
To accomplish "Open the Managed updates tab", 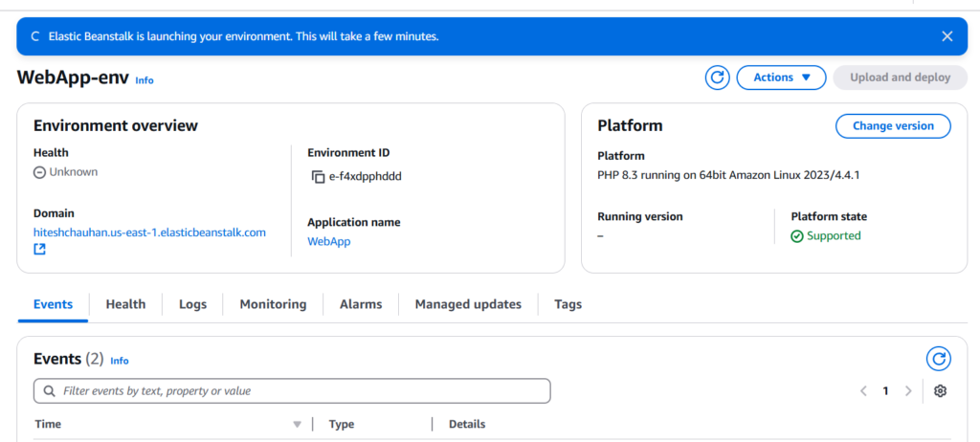I will 468,304.
